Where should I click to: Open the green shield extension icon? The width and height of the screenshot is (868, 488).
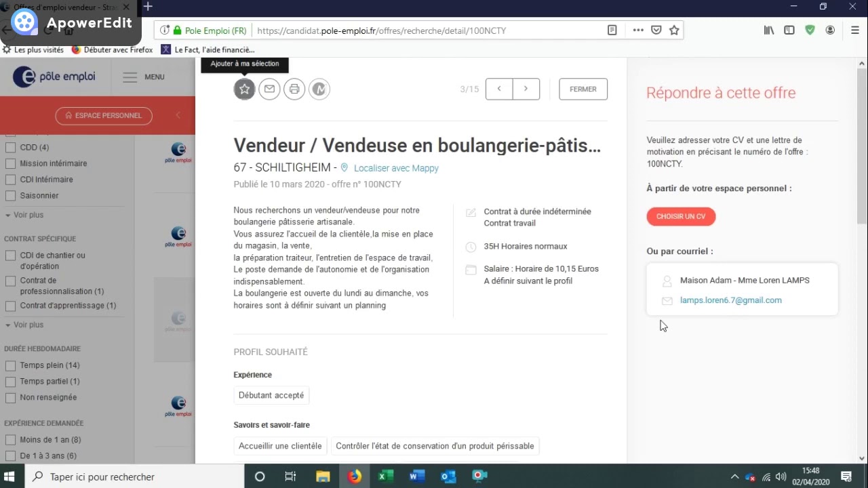(x=810, y=30)
